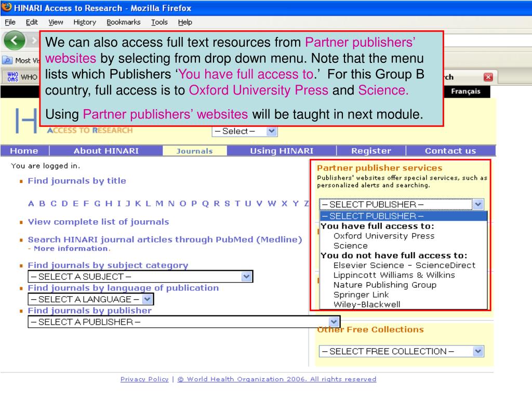Click the More information link
The width and height of the screenshot is (532, 399).
pyautogui.click(x=72, y=249)
